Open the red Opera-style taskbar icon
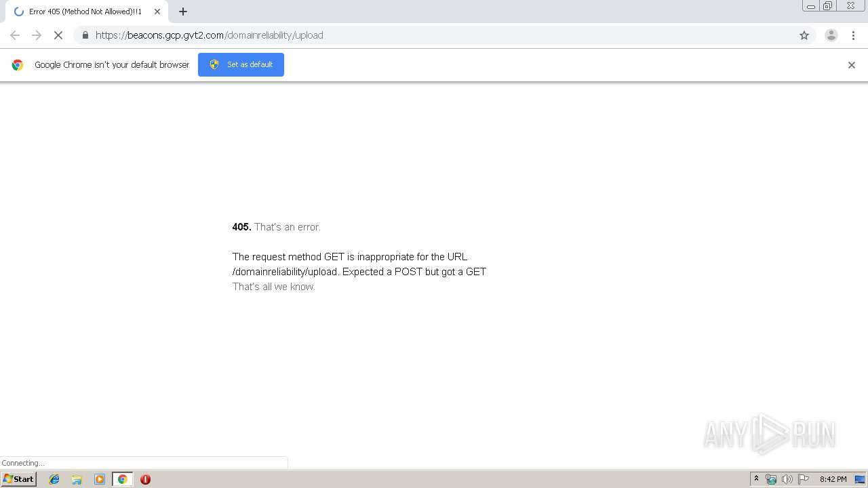The image size is (868, 488). click(x=145, y=479)
